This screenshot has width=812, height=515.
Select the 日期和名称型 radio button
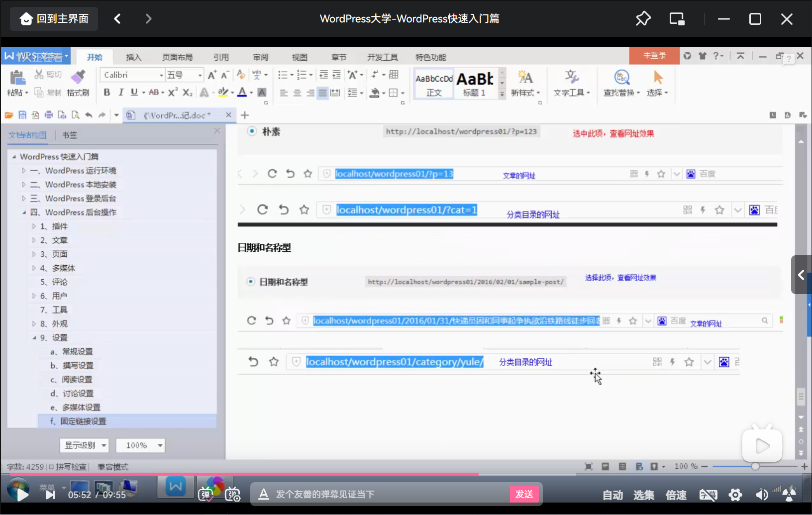[x=251, y=282]
